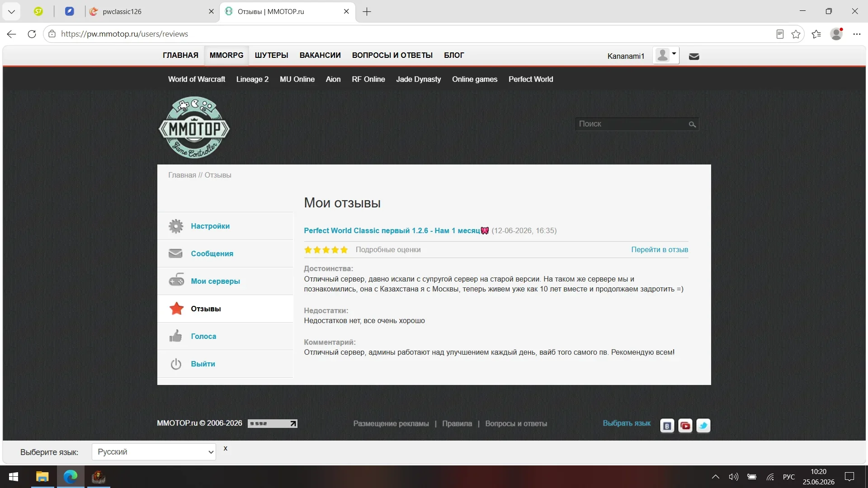Add this page to favorites
The image size is (868, 488).
tap(796, 34)
